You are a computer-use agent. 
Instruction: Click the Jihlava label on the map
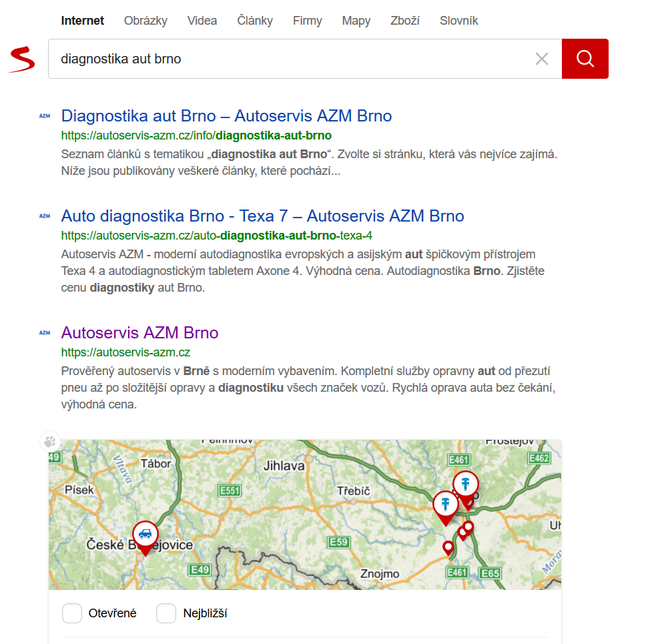284,466
